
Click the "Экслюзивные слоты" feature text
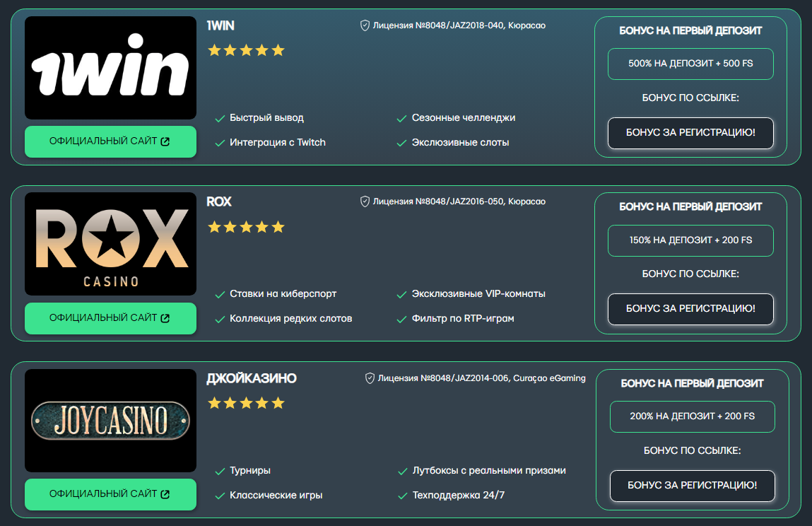click(460, 143)
